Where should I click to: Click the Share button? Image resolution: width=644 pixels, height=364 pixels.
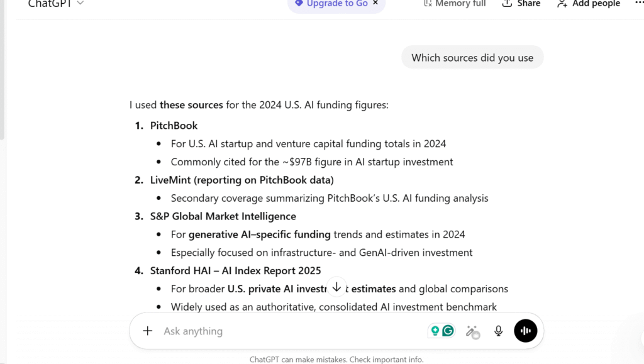(521, 4)
